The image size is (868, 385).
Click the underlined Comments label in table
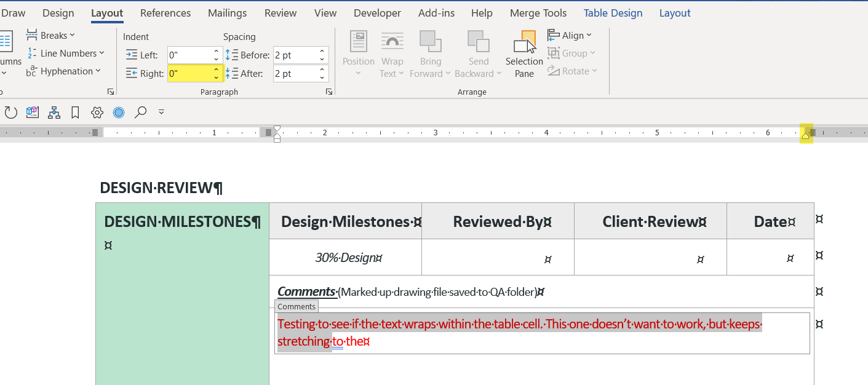pyautogui.click(x=306, y=292)
